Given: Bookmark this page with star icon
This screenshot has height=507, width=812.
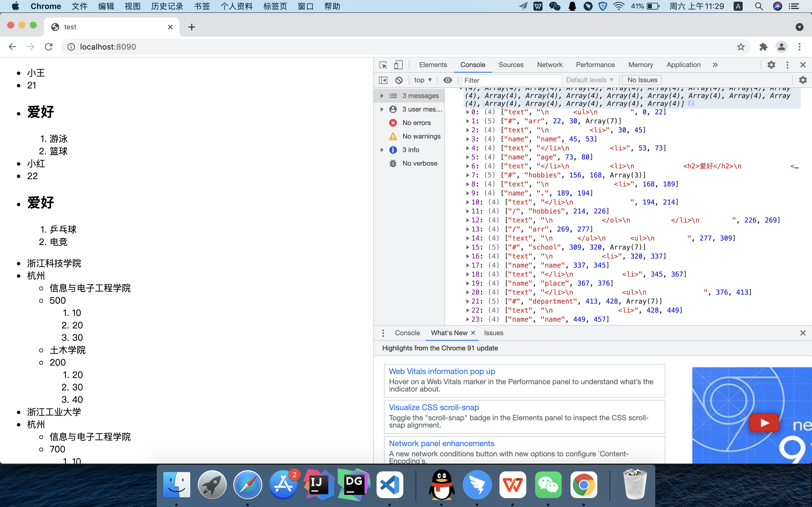Looking at the screenshot, I should 741,47.
